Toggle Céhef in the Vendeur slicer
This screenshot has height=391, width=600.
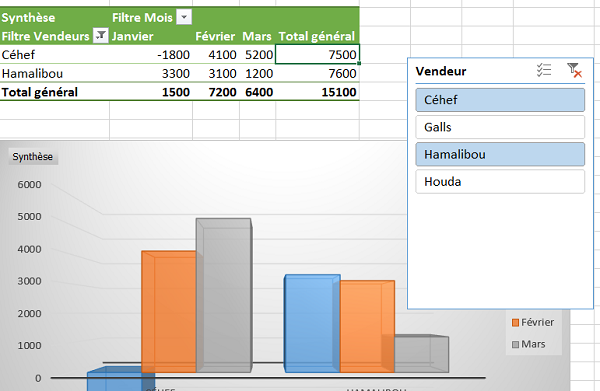500,100
